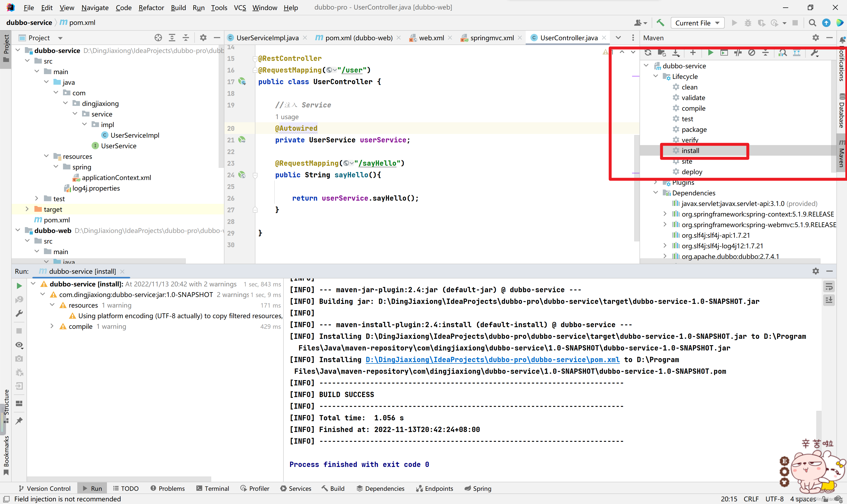Switch to pom.xml (dubbo-web) tab
This screenshot has width=847, height=504.
click(x=359, y=38)
